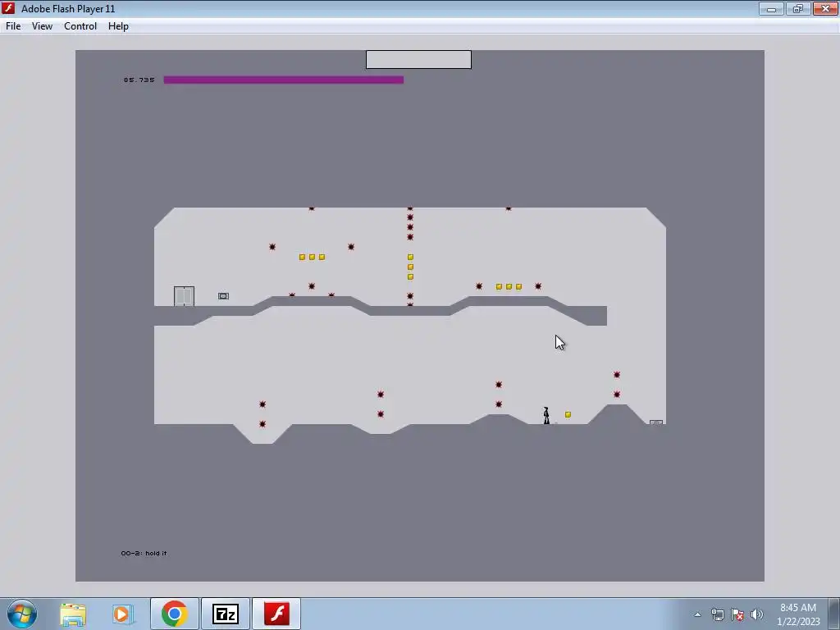The width and height of the screenshot is (840, 630).
Task: Click the timer value 85.735
Action: point(139,80)
